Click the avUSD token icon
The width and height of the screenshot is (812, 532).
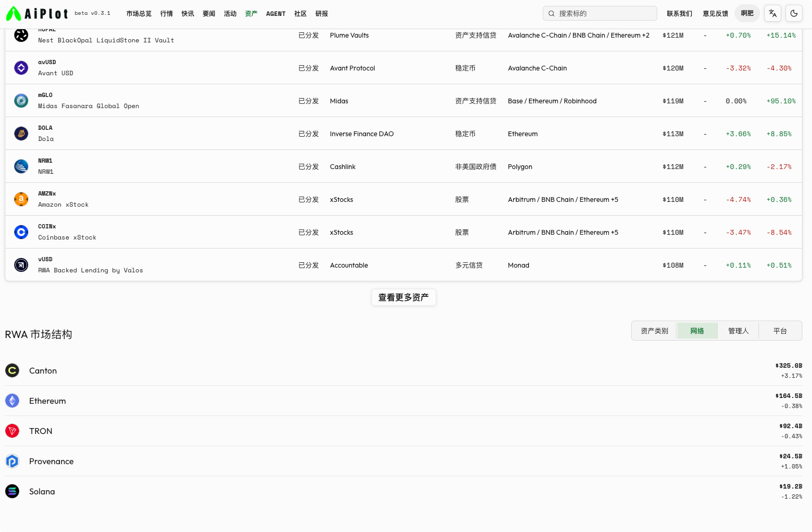(21, 68)
